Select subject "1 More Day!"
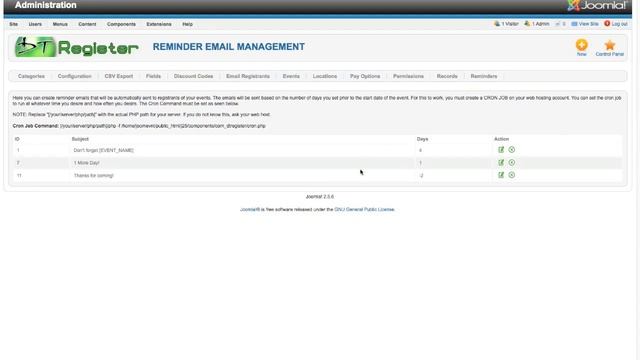640x360 pixels. [x=87, y=163]
